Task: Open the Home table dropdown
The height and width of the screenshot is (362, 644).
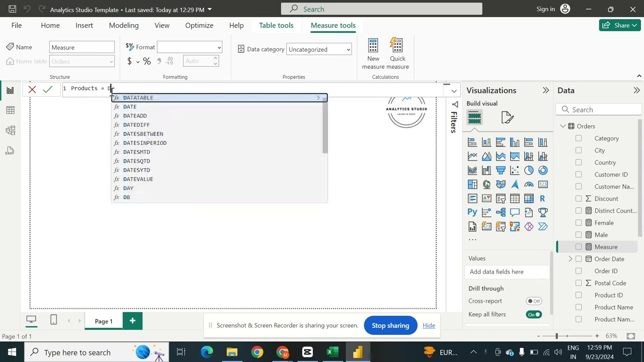Action: 82,61
